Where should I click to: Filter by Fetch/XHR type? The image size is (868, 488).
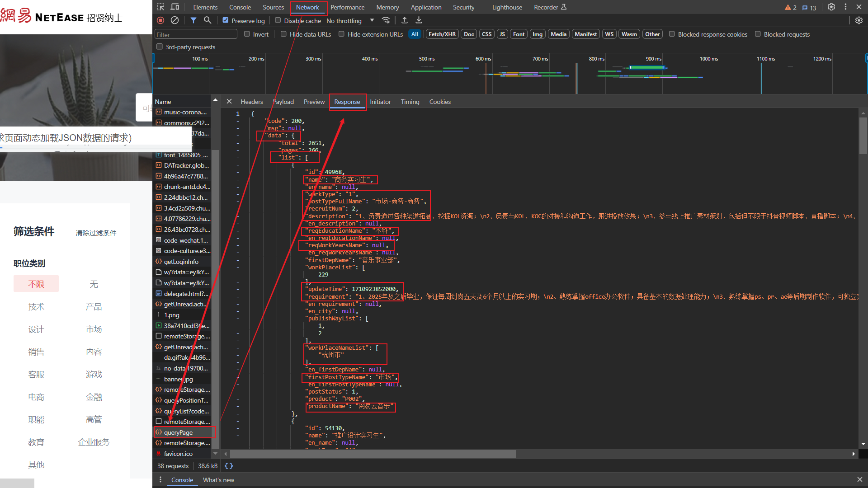[x=442, y=34]
